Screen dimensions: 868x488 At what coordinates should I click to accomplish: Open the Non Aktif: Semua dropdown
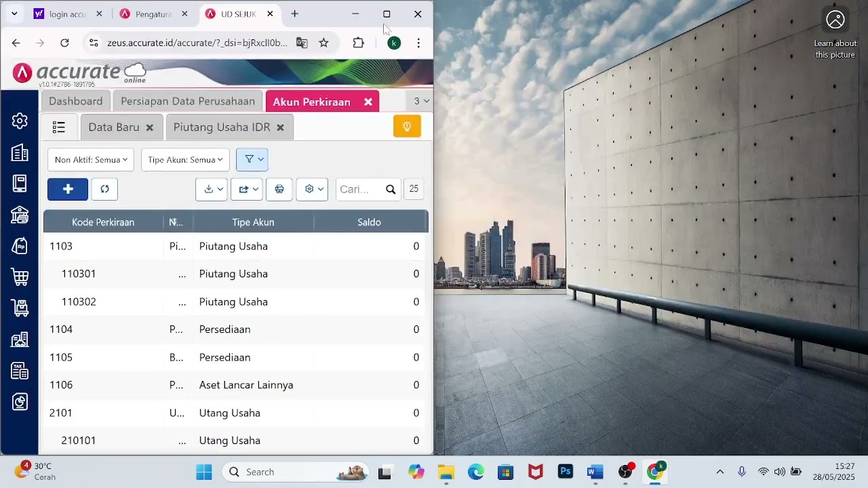(91, 159)
